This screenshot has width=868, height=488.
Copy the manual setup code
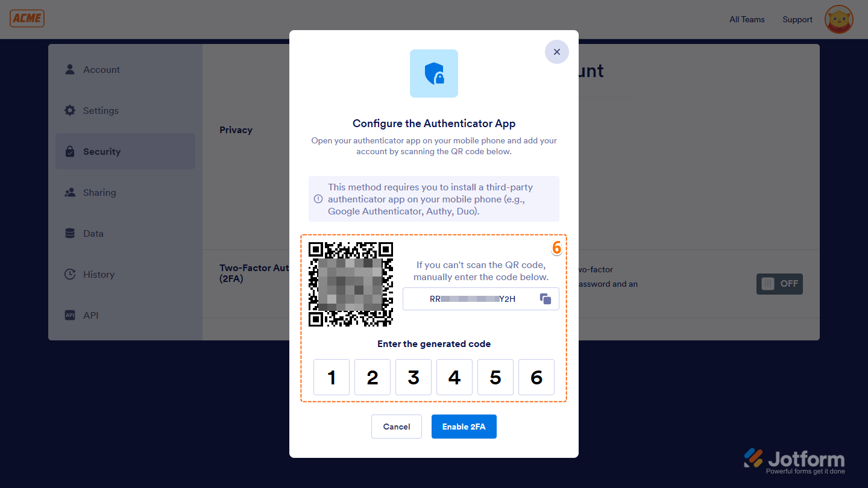point(545,298)
